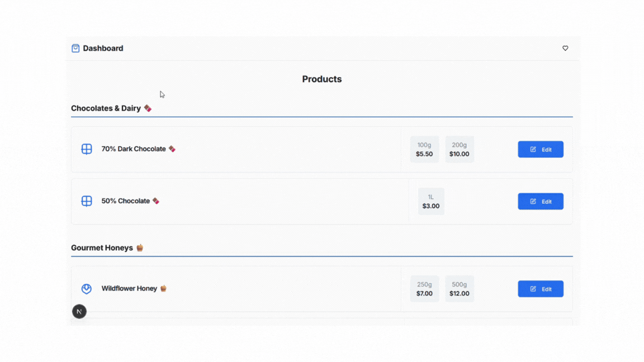Screen dimensions: 644x362
Task: Select the 200g $10.00 variant chip
Action: (459, 149)
